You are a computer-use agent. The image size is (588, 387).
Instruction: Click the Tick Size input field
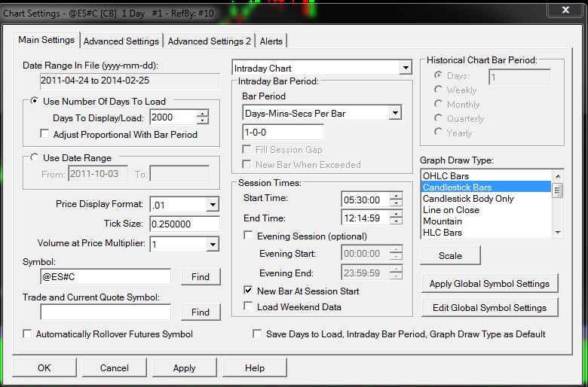[185, 224]
